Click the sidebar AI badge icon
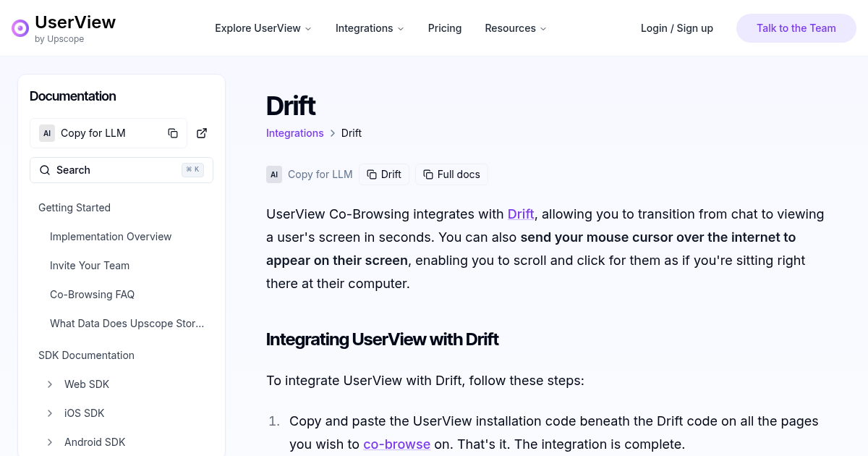 (x=47, y=133)
